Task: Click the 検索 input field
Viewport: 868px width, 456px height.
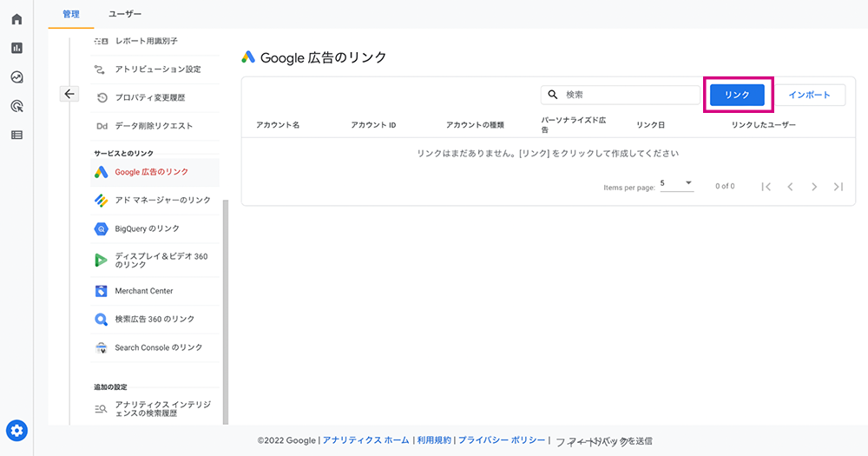Action: pyautogui.click(x=620, y=95)
